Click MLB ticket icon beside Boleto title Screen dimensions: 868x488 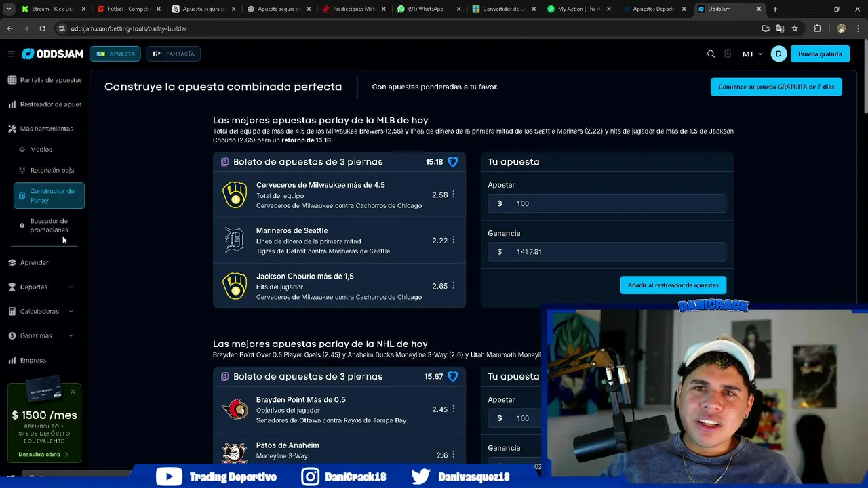coord(224,162)
